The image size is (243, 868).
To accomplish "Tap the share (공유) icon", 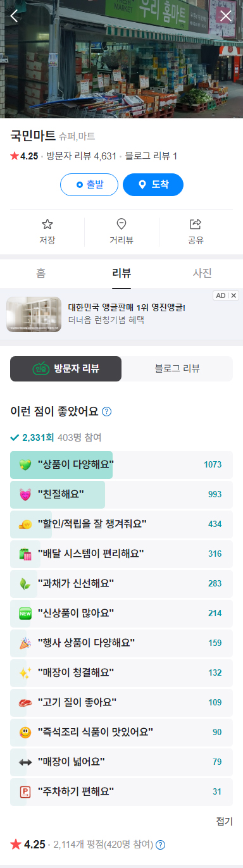I will point(196,224).
